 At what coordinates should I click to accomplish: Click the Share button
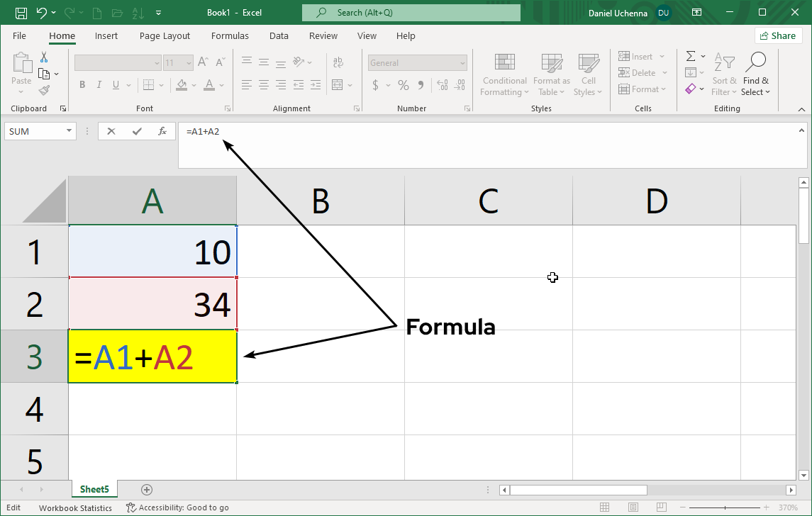[x=778, y=35]
